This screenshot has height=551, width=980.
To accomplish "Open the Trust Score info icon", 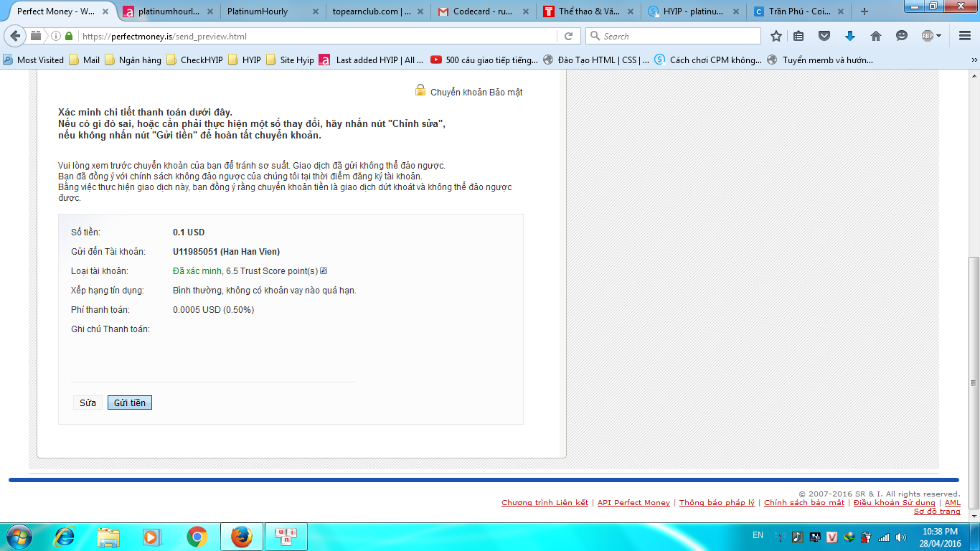I will point(324,270).
